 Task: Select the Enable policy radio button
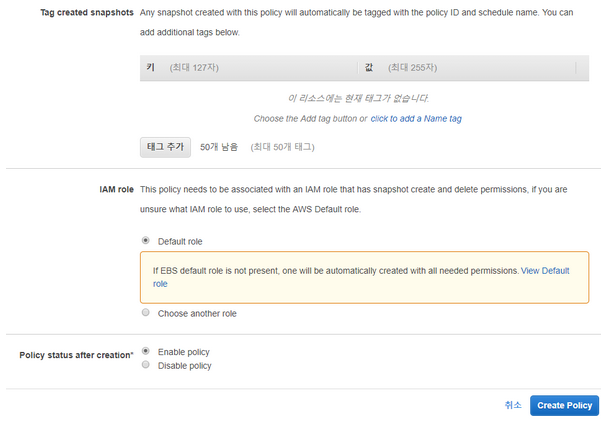point(146,352)
